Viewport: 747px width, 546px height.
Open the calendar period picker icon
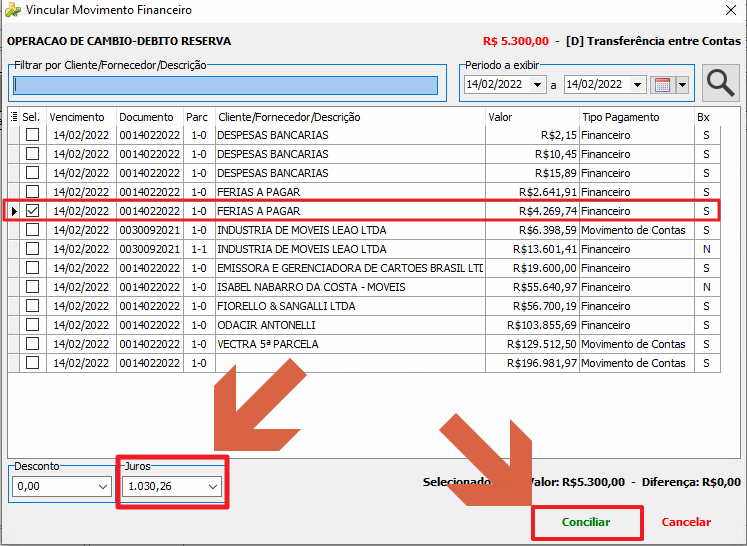pyautogui.click(x=662, y=85)
